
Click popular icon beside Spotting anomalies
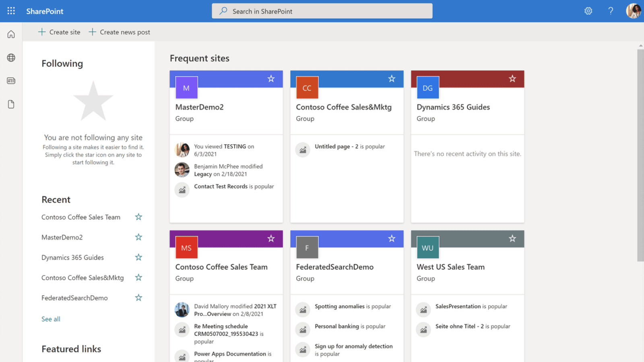[303, 310]
